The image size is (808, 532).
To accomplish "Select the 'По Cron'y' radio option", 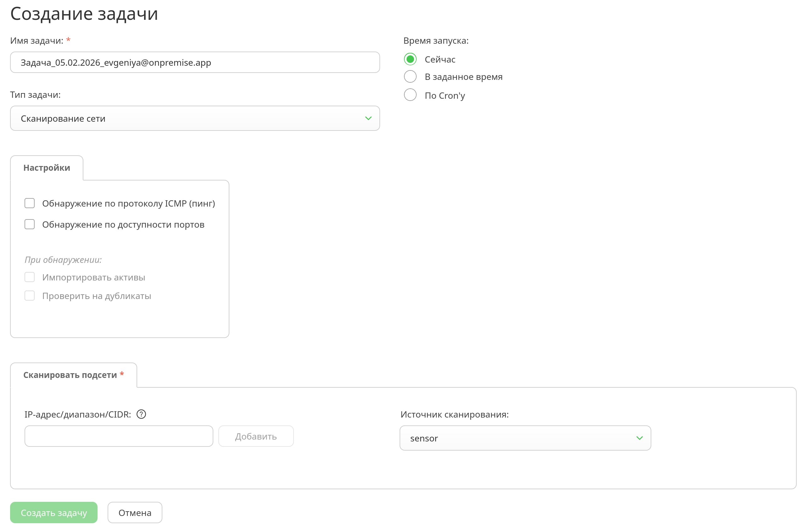I will point(410,95).
